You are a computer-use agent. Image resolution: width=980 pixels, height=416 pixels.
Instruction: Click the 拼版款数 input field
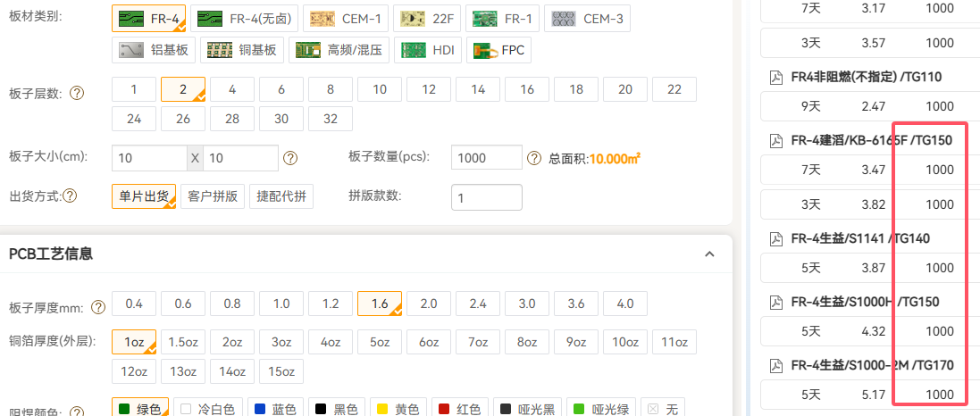pos(486,196)
